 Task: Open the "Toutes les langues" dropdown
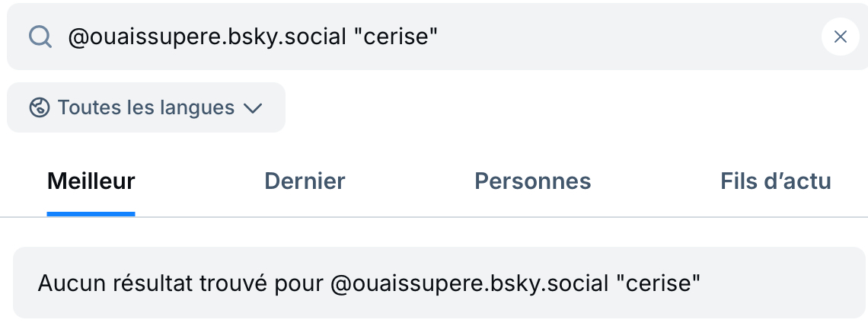click(x=146, y=107)
